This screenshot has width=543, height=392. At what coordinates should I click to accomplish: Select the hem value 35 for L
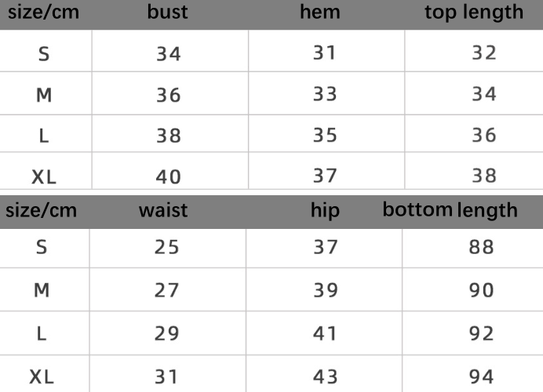click(x=325, y=136)
